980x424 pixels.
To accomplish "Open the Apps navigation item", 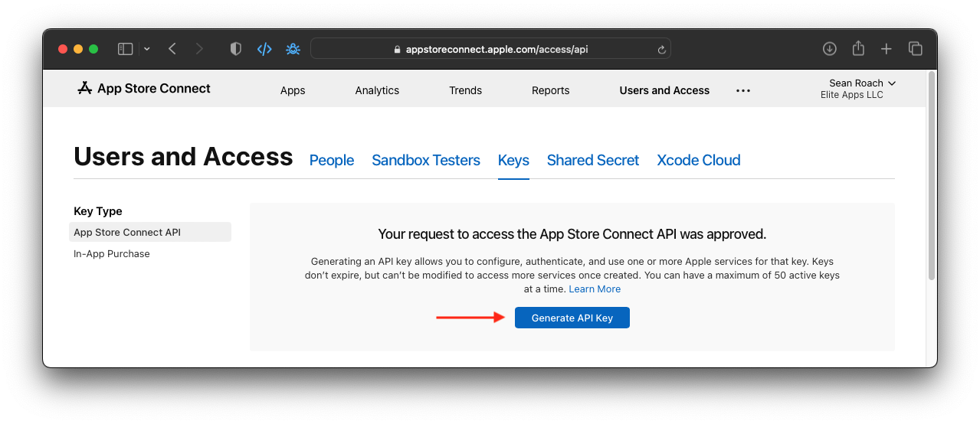I will 293,90.
